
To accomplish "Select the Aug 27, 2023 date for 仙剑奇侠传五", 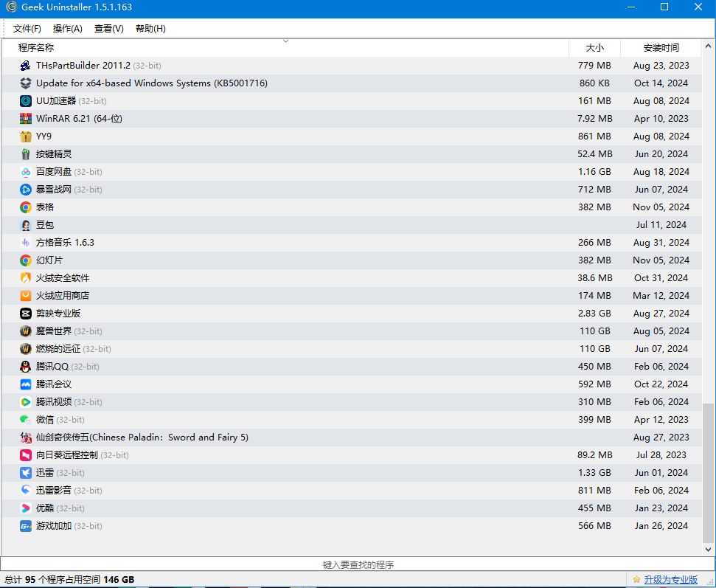I will click(x=661, y=437).
